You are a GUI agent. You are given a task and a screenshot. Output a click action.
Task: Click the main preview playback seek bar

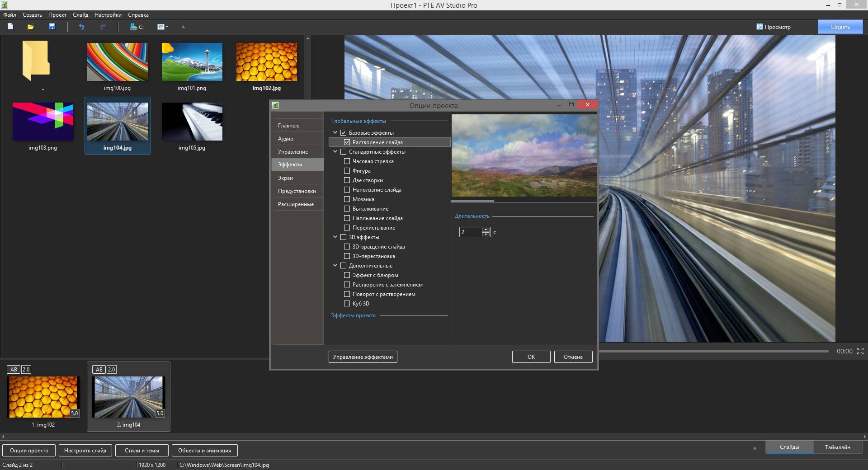[713, 351]
